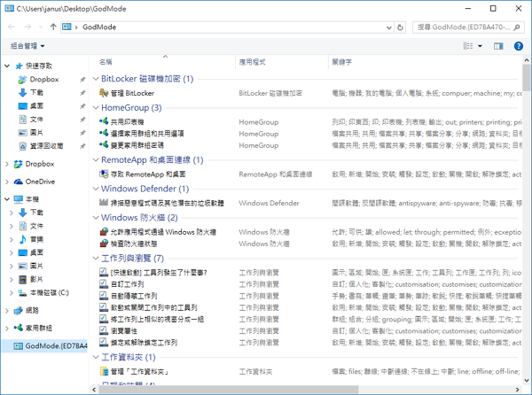Screen dimensions: 532x395
Task: Click the Windows Defender scan item icon
Action: (x=104, y=203)
